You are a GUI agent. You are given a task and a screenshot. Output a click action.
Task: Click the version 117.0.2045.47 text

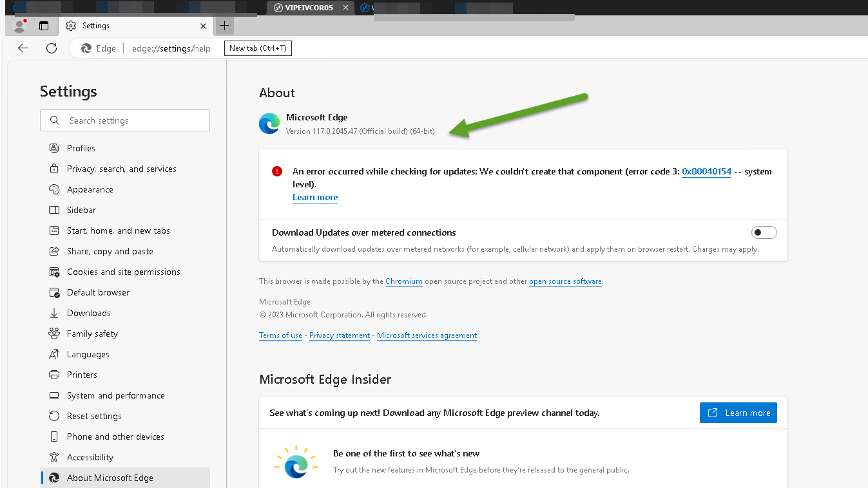360,131
